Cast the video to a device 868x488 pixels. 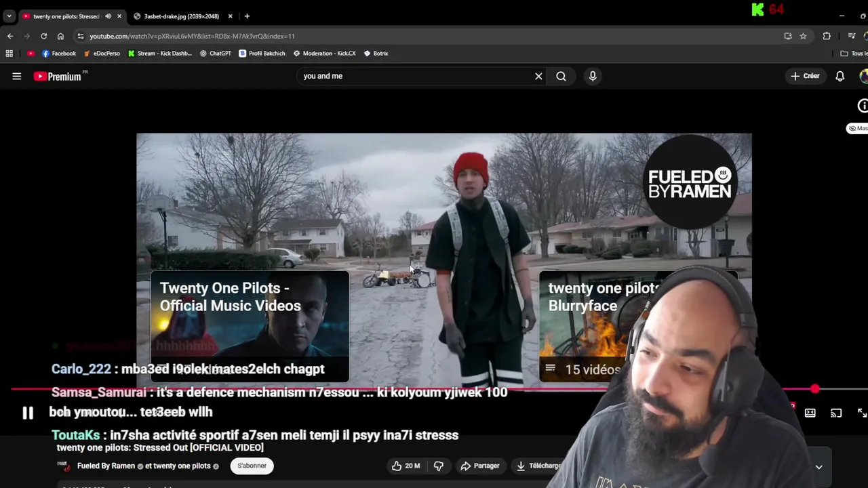(836, 413)
